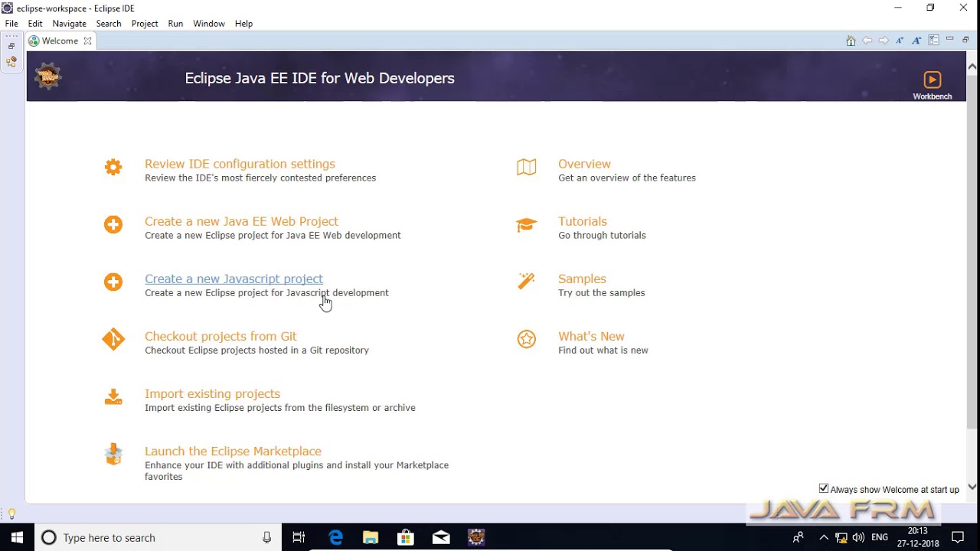Open Launch the Eclipse Marketplace link
The width and height of the screenshot is (980, 551).
click(233, 451)
